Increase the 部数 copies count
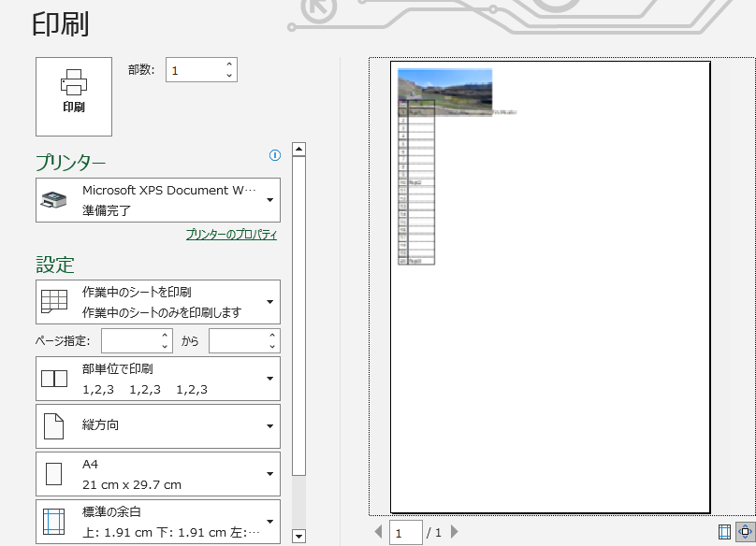This screenshot has width=756, height=546. pyautogui.click(x=229, y=65)
